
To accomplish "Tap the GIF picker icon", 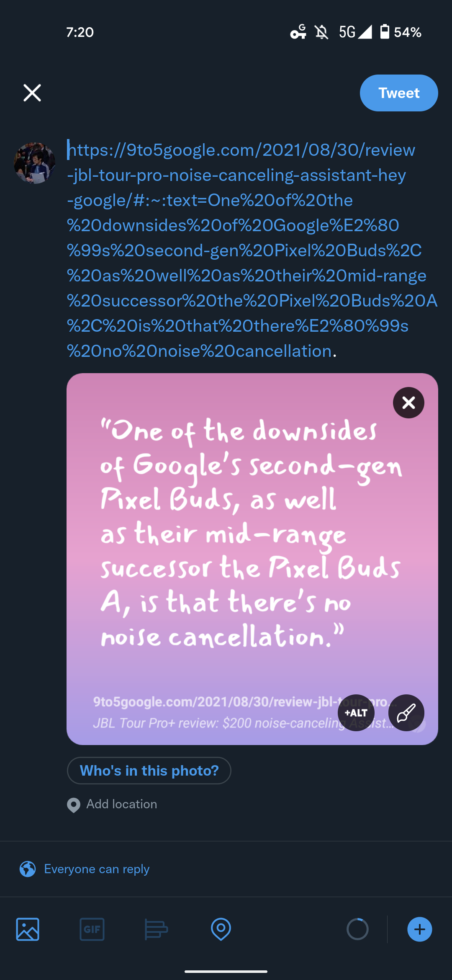I will click(92, 929).
